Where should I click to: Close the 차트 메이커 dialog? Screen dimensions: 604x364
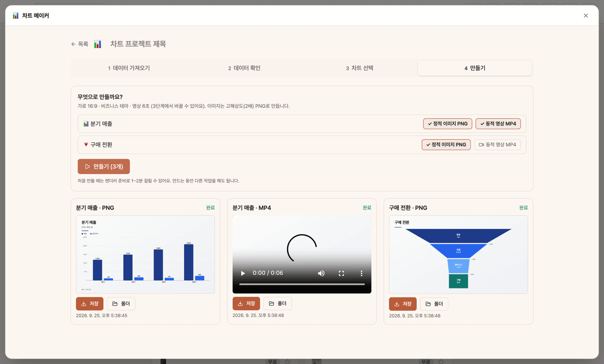click(x=586, y=16)
